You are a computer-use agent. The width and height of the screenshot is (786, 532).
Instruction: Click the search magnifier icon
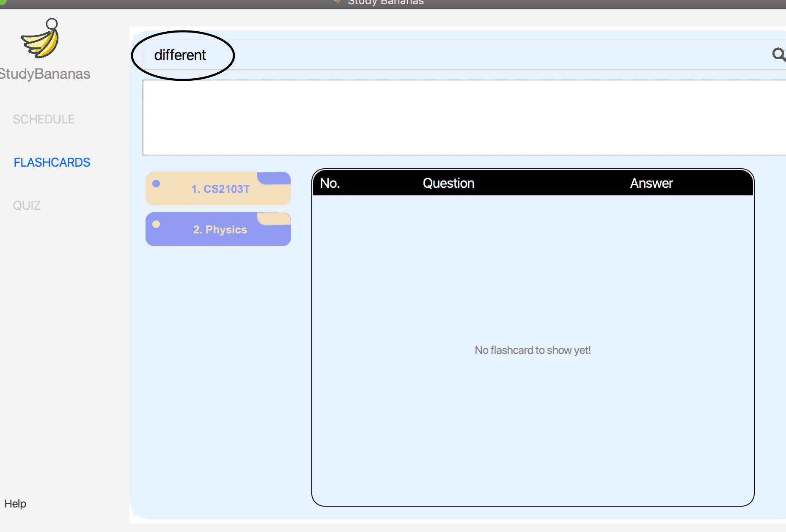[778, 55]
